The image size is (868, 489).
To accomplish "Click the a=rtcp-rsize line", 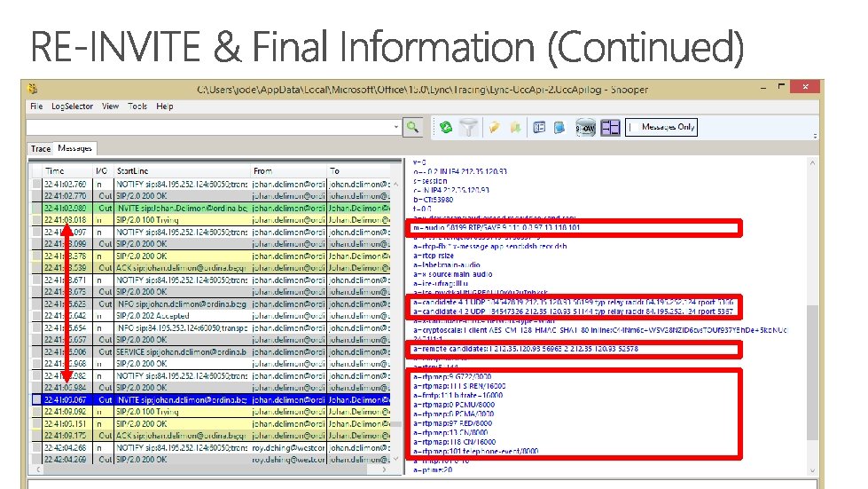I will click(434, 256).
